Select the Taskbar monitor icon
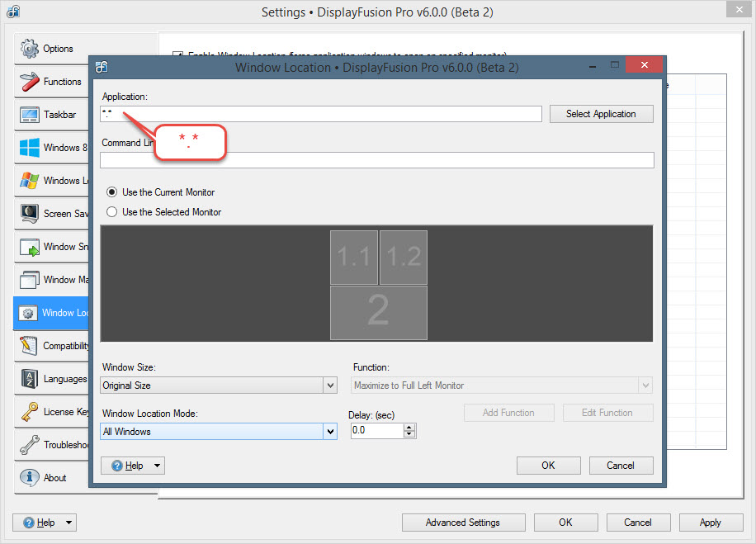This screenshot has height=544, width=756. point(30,115)
